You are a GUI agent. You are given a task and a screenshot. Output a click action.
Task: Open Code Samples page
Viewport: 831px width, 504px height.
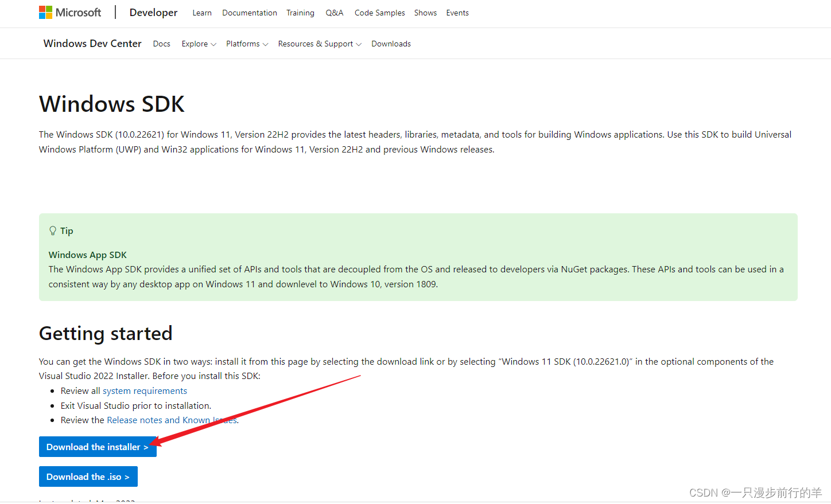click(379, 13)
